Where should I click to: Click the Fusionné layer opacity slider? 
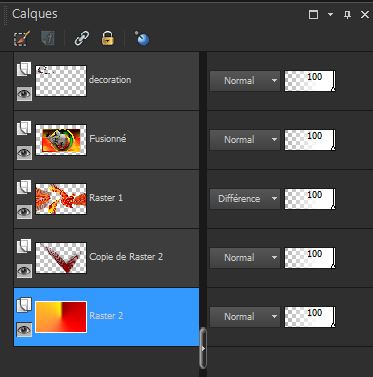[x=310, y=140]
